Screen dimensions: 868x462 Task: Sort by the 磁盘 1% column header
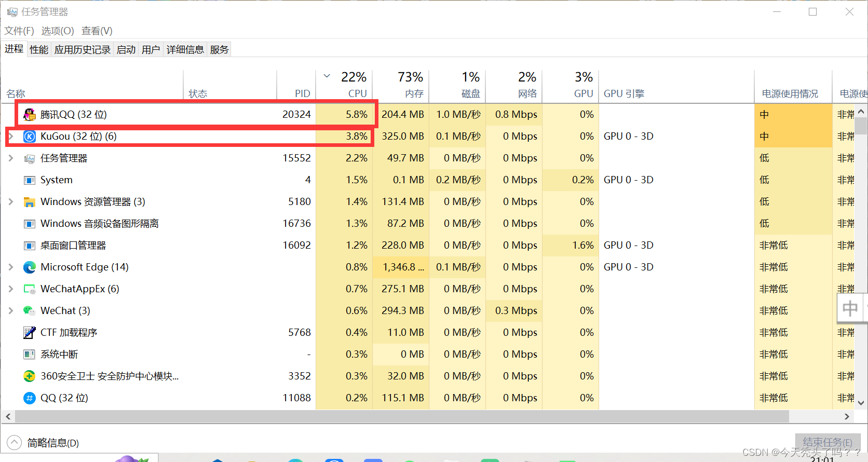click(457, 86)
